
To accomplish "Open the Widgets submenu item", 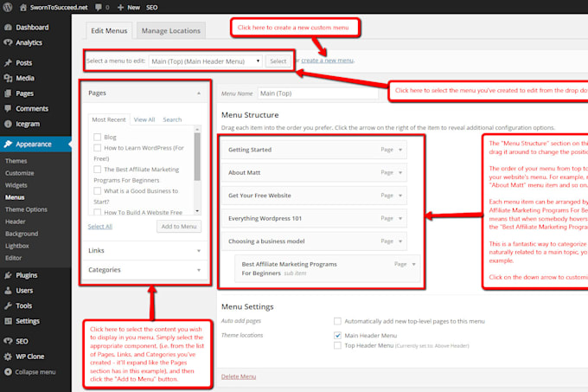I will click(x=16, y=185).
